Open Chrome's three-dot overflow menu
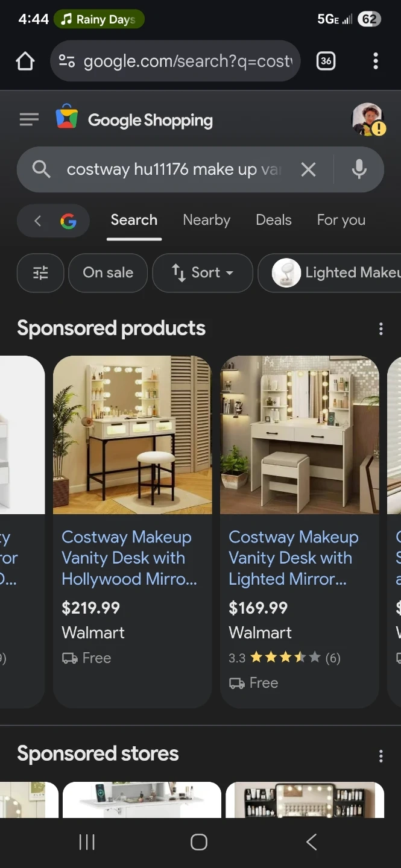Viewport: 401px width, 868px height. (376, 61)
